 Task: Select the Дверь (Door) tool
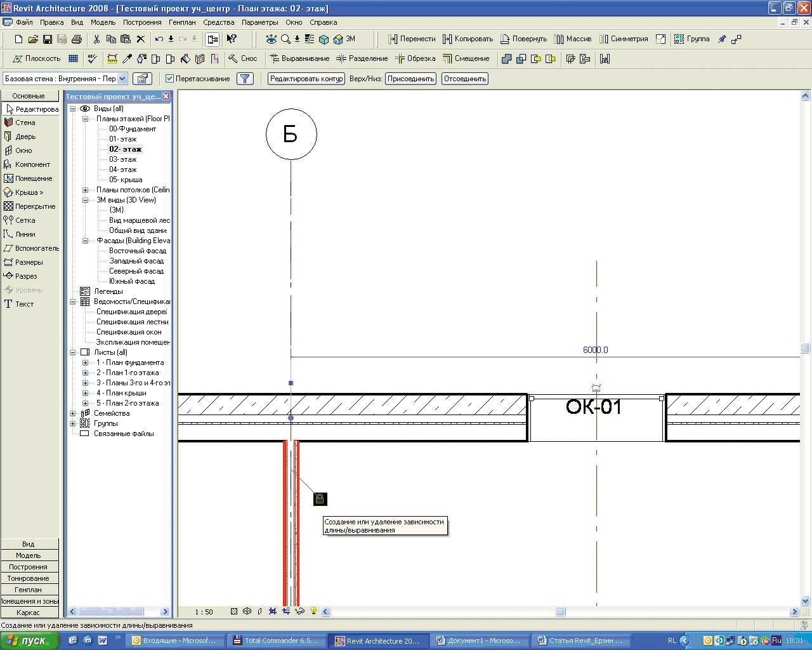pyautogui.click(x=25, y=136)
